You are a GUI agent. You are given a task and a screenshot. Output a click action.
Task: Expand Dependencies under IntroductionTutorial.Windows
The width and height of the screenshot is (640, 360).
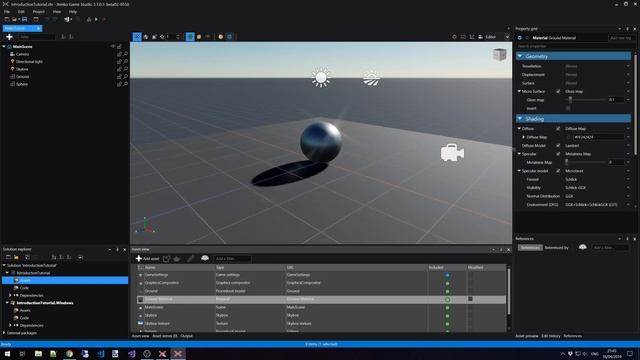(x=10, y=325)
